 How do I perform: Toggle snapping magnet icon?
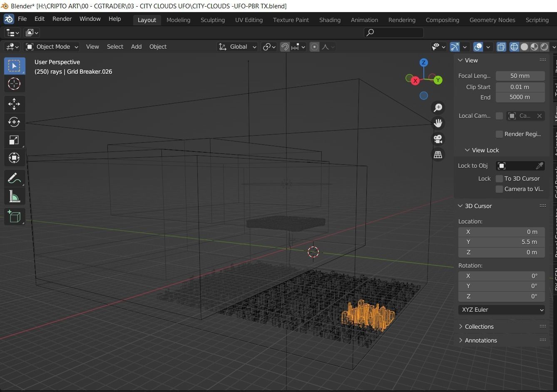(x=285, y=47)
